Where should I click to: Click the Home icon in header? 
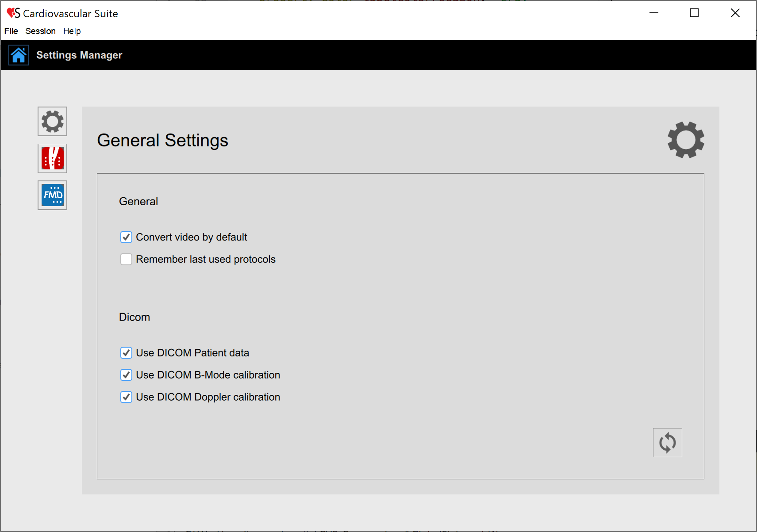click(19, 55)
